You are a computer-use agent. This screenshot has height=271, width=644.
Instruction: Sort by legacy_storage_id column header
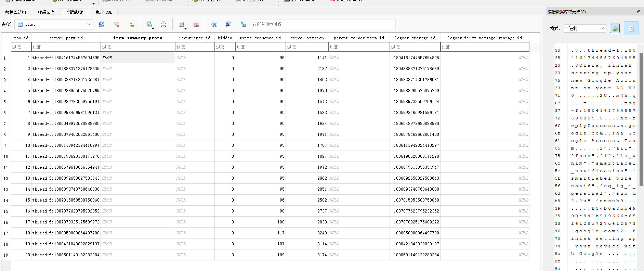(415, 38)
